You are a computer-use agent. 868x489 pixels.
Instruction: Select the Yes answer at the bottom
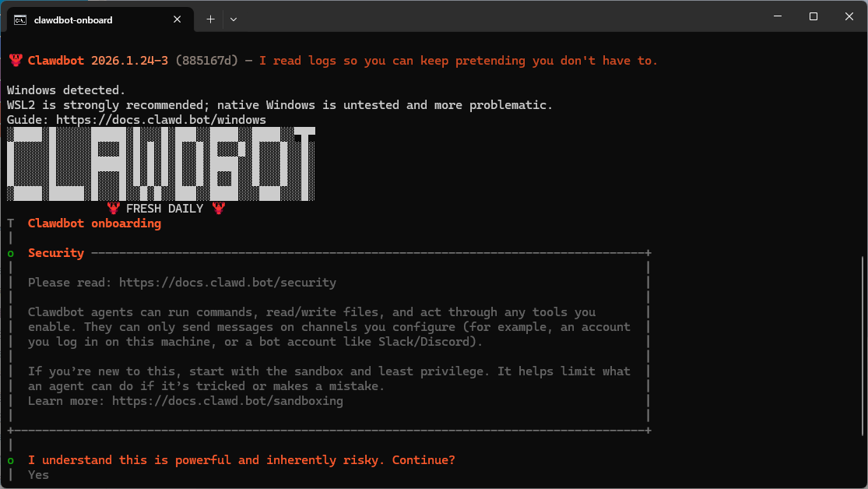coord(38,474)
